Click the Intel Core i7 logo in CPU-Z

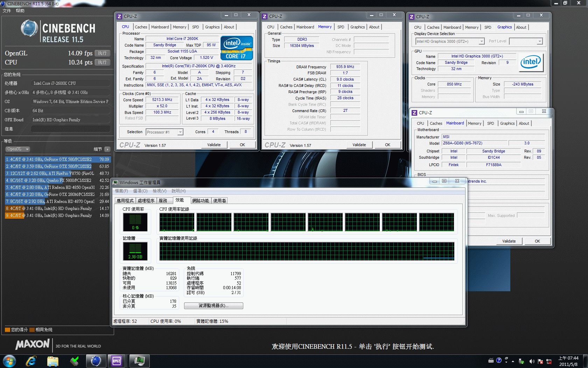237,48
